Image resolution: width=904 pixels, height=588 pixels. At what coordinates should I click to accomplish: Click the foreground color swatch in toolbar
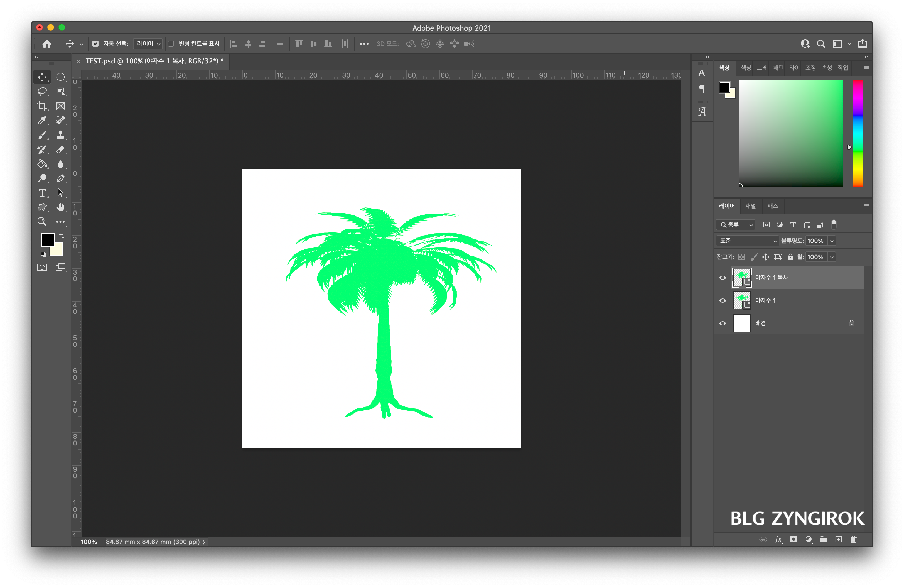[x=48, y=240]
